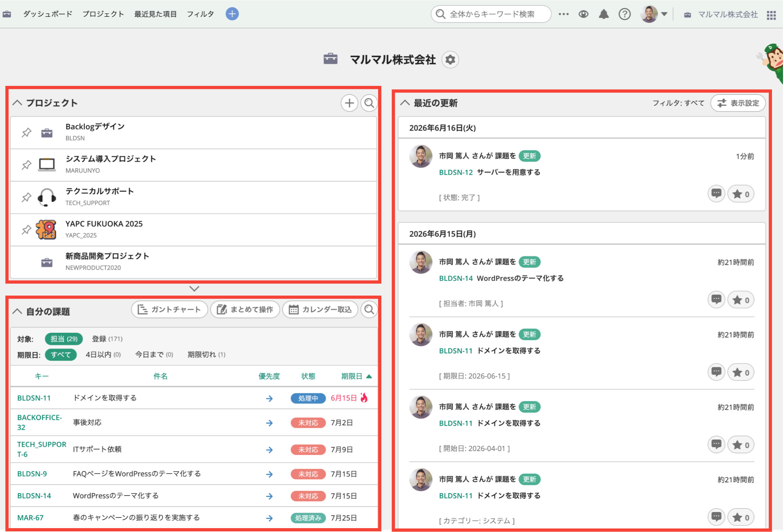Click the top-left briefcase home icon

click(x=7, y=14)
